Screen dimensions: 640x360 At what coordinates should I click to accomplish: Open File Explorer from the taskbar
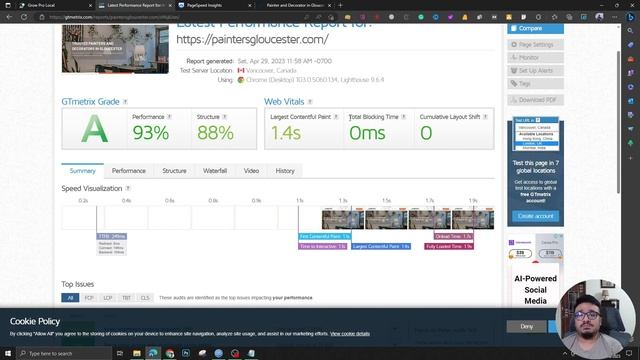click(x=137, y=353)
